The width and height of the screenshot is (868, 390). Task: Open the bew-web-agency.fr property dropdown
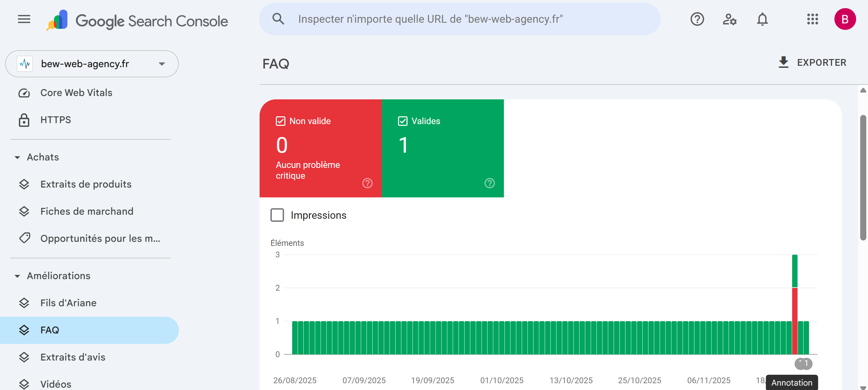(x=92, y=64)
